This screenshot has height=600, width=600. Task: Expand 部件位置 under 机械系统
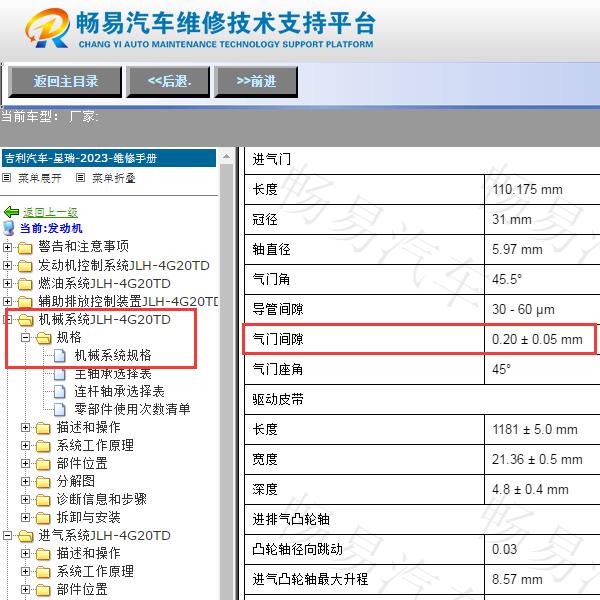(25, 463)
